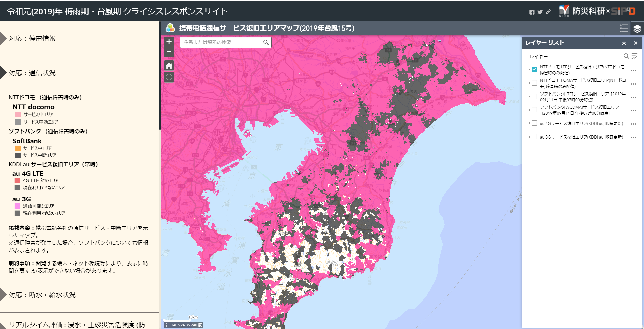Open layer list filter options icon
644x329 pixels.
(634, 56)
